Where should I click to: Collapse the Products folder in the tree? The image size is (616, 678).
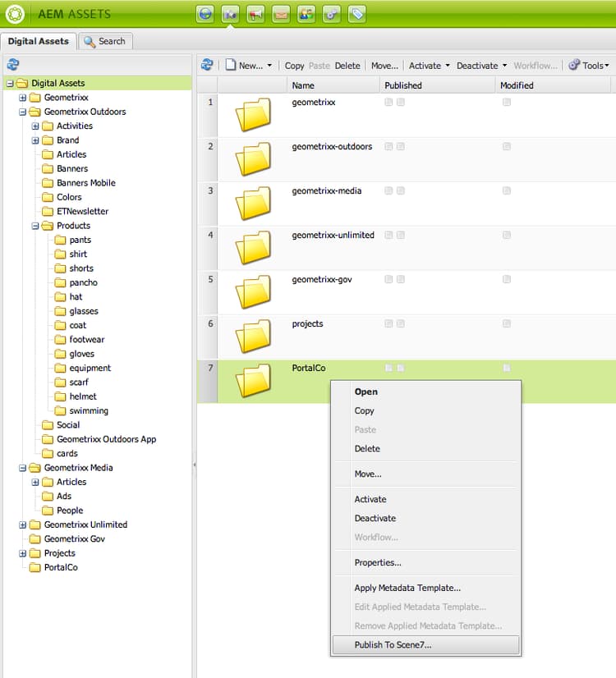(35, 227)
